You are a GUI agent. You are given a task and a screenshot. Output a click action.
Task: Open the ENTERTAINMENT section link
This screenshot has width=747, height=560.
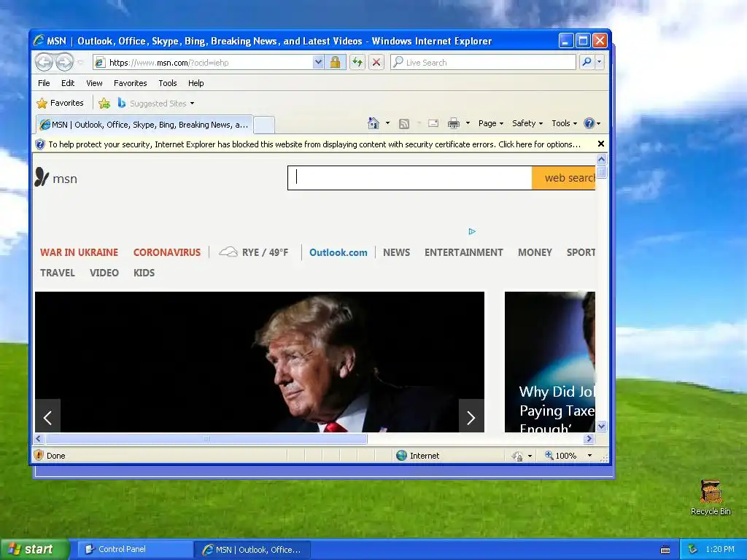pos(463,252)
